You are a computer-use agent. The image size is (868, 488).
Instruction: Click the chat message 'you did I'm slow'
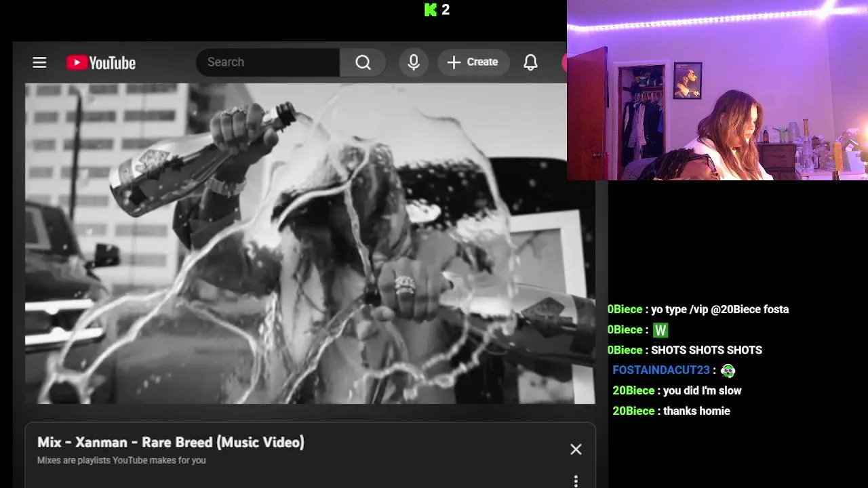pyautogui.click(x=703, y=390)
